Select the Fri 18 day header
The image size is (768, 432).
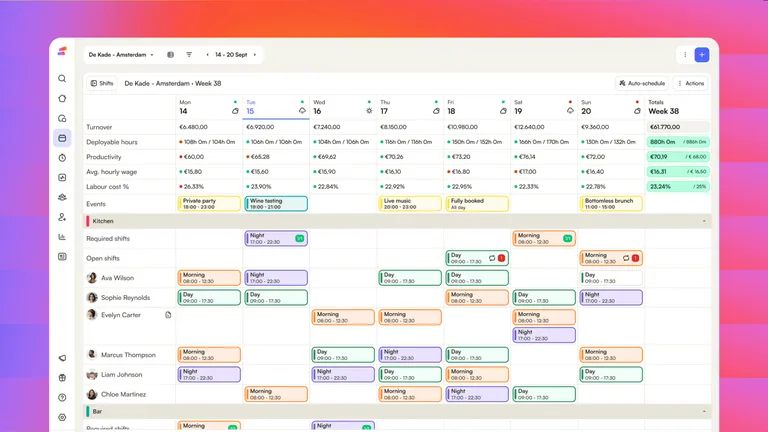pyautogui.click(x=477, y=107)
